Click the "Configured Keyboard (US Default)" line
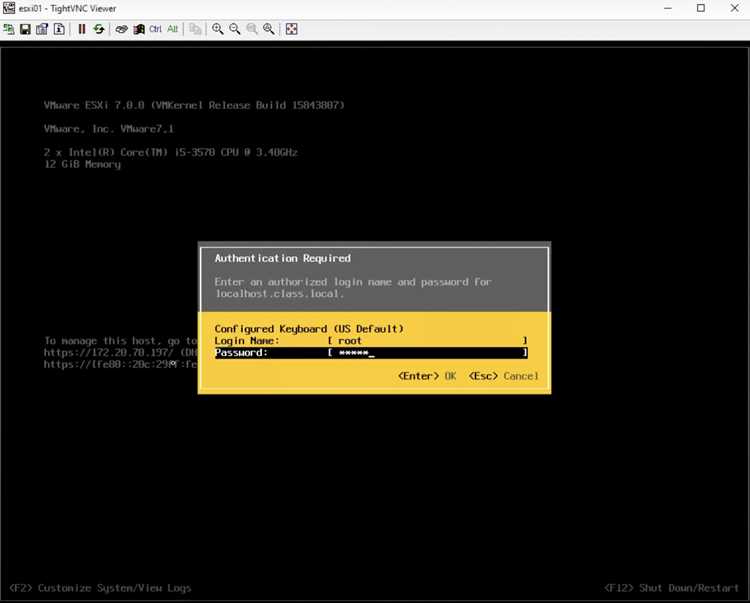750x603 pixels. click(x=309, y=329)
